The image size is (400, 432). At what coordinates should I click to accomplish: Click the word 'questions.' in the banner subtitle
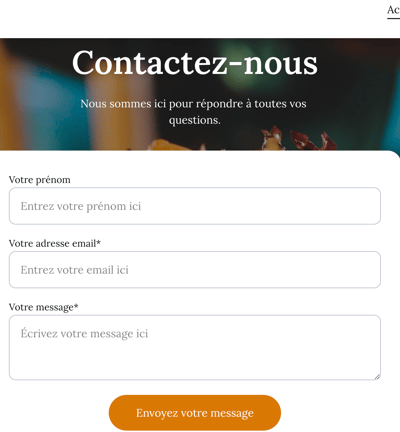[x=195, y=120]
